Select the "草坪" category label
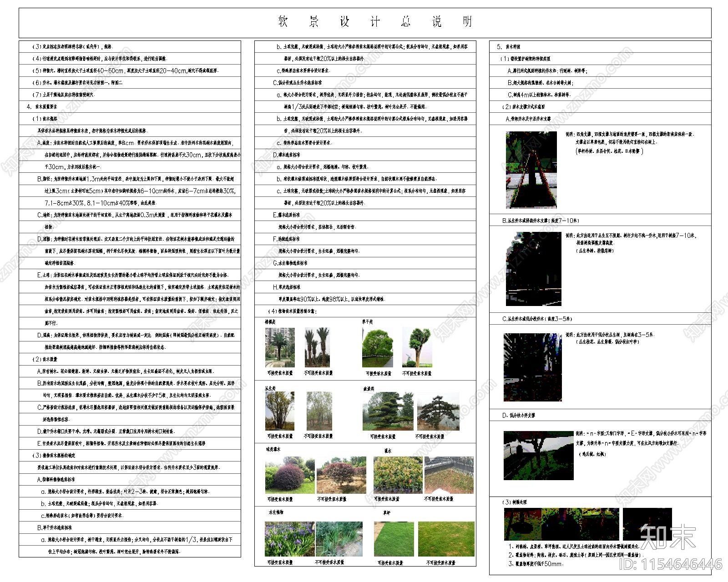The height and width of the screenshot is (582, 728). (387, 512)
